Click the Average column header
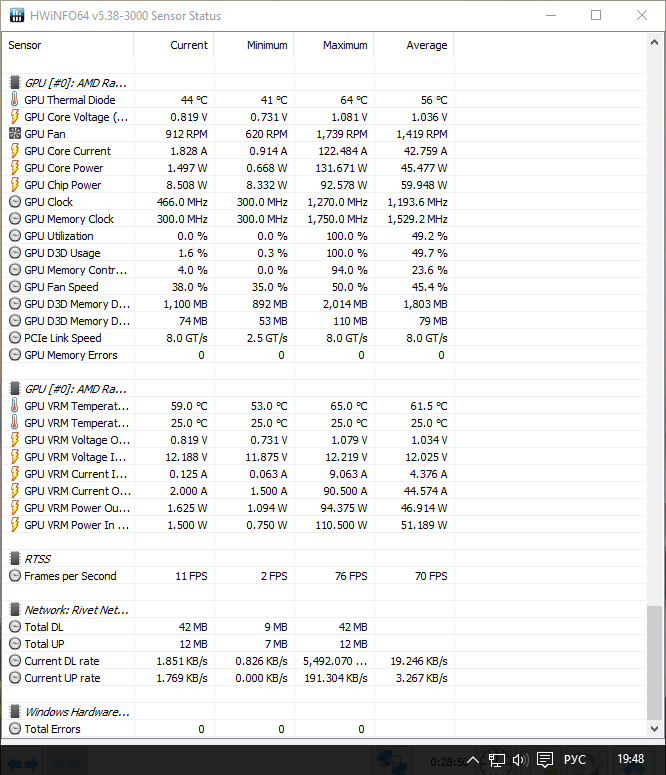Screen dimensions: 666x775 click(414, 45)
